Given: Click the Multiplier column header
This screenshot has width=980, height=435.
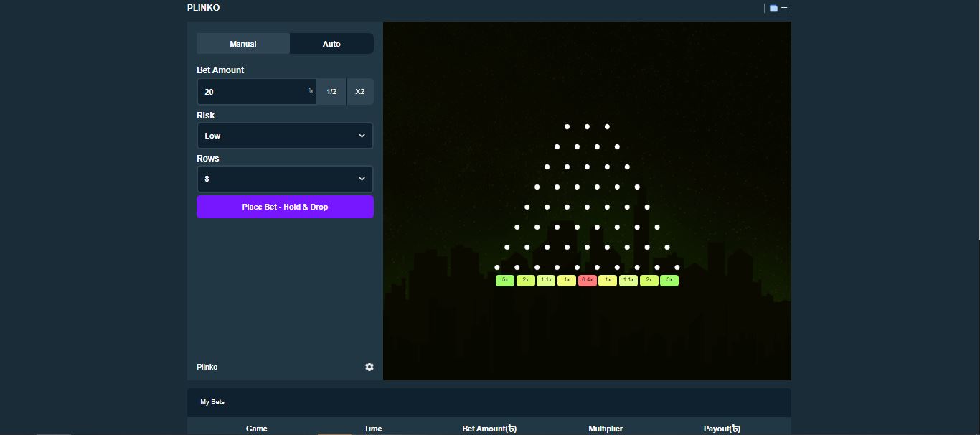Looking at the screenshot, I should click(606, 429).
